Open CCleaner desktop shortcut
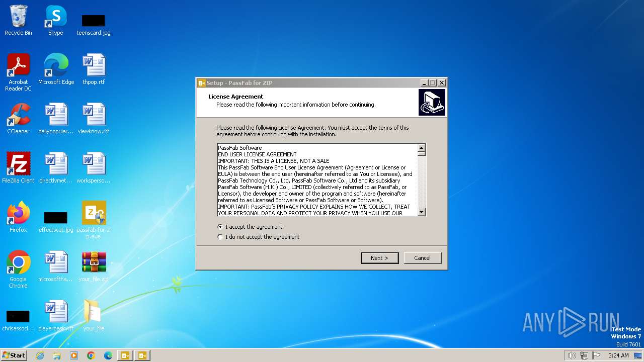 [18, 119]
